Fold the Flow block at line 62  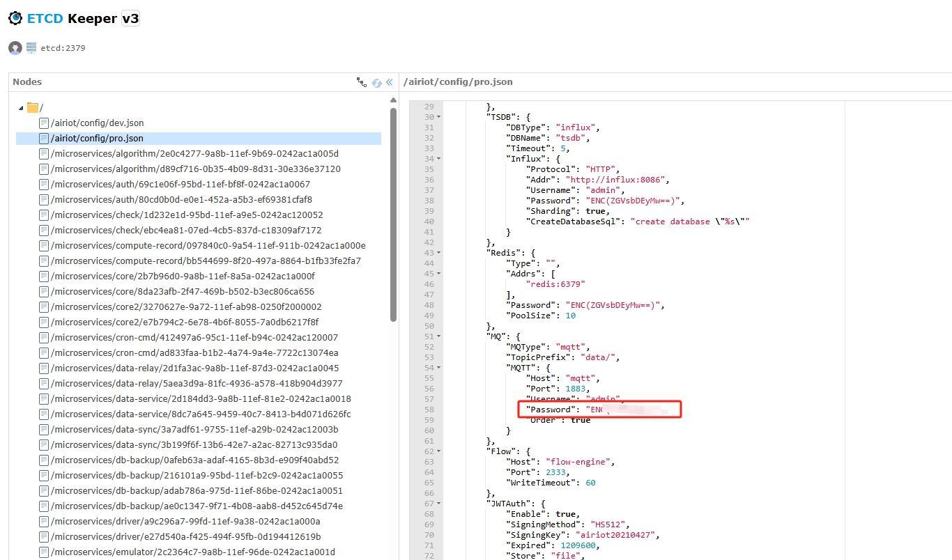pyautogui.click(x=438, y=451)
